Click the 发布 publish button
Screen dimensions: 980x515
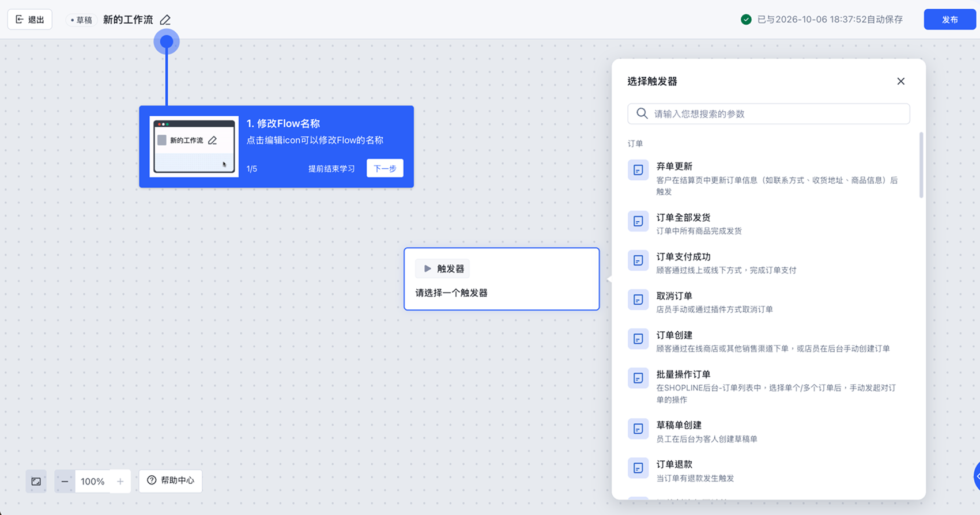(949, 20)
